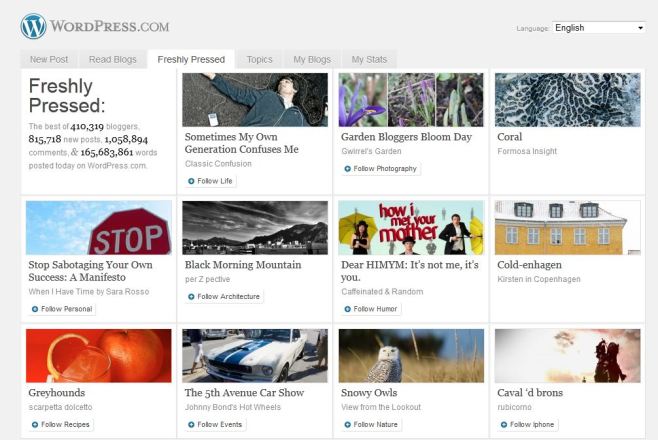Click the Follow Humor button
Image resolution: width=658 pixels, height=440 pixels.
pyautogui.click(x=371, y=309)
